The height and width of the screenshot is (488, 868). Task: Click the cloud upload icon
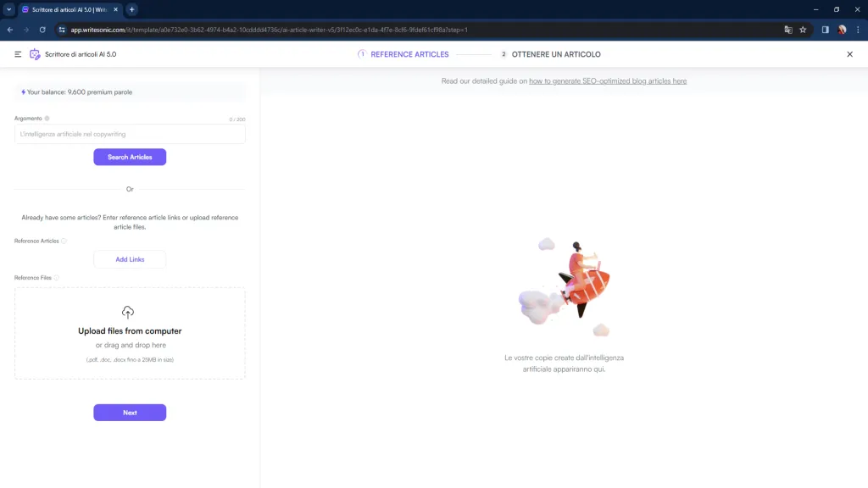[128, 312]
